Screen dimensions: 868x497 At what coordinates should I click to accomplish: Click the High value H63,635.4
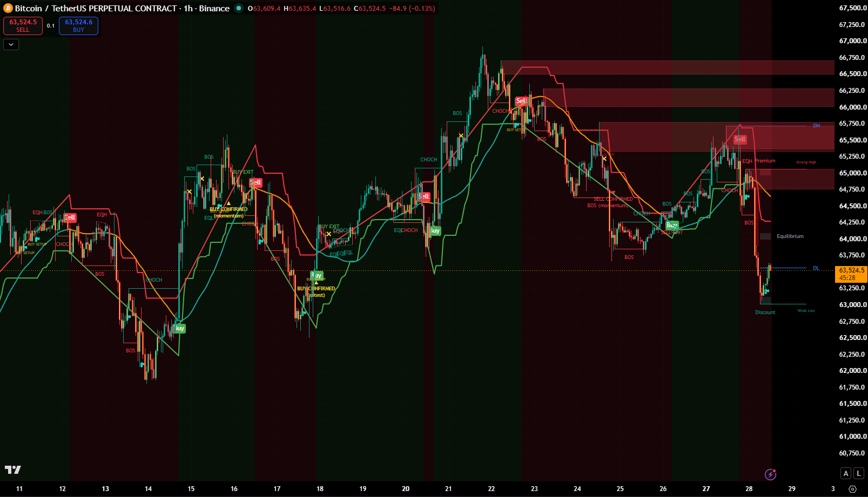(300, 9)
